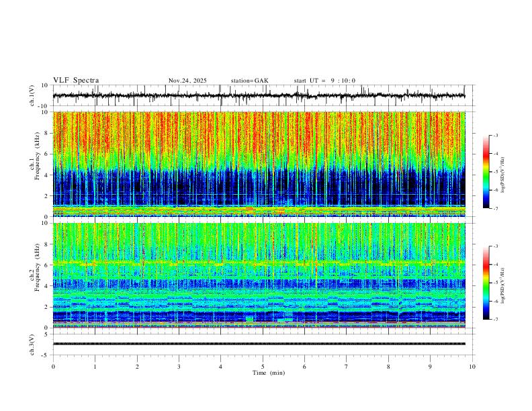Click the "-4" label on ch.2 color bar
Screen dimensions: 532x411
click(496, 265)
